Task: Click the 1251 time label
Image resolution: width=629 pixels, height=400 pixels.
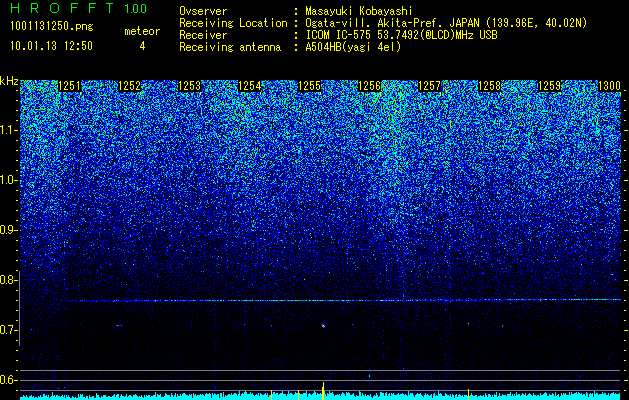Action: (x=69, y=86)
